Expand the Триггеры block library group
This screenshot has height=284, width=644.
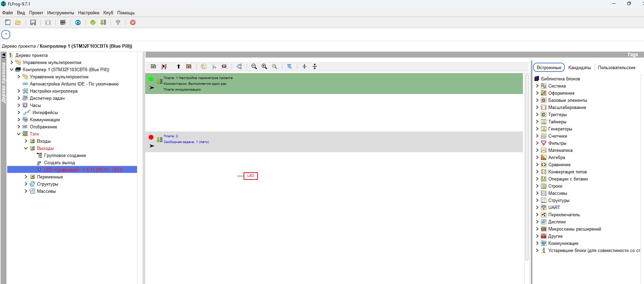point(537,114)
